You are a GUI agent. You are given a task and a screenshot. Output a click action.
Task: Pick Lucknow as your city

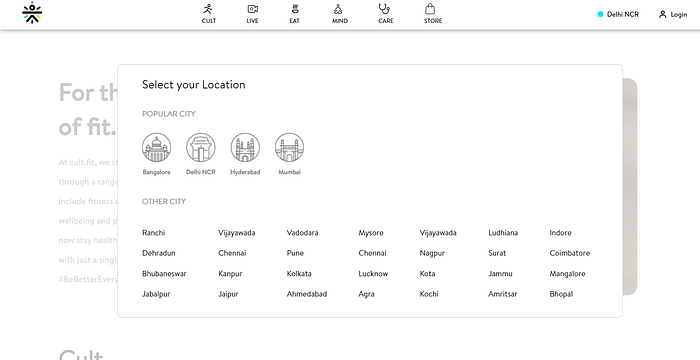coord(373,273)
